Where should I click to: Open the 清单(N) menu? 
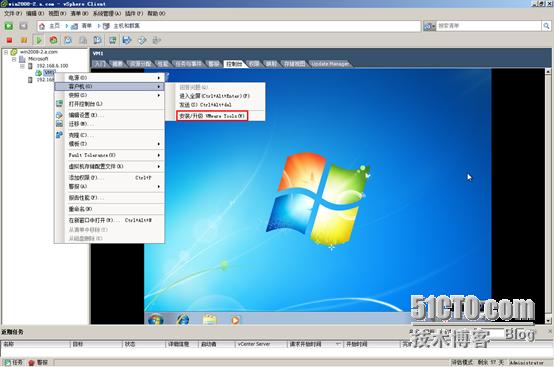coord(79,13)
